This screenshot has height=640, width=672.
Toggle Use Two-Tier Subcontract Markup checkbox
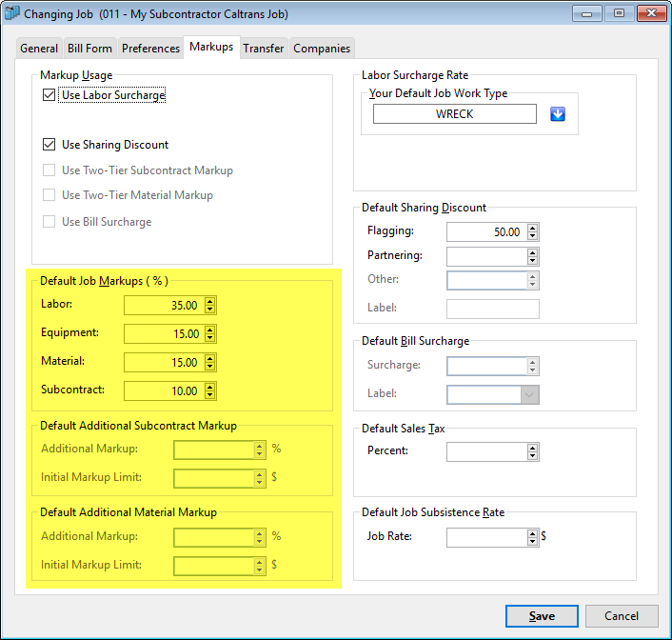[49, 170]
